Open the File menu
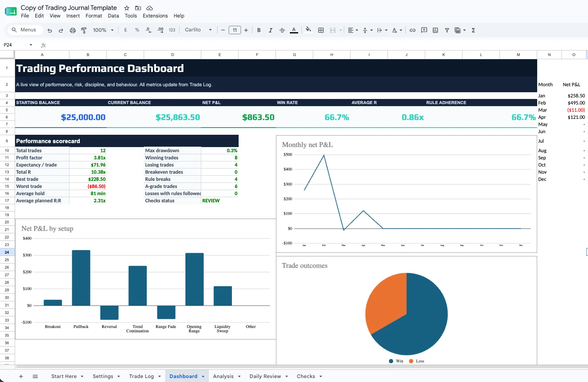 [25, 16]
